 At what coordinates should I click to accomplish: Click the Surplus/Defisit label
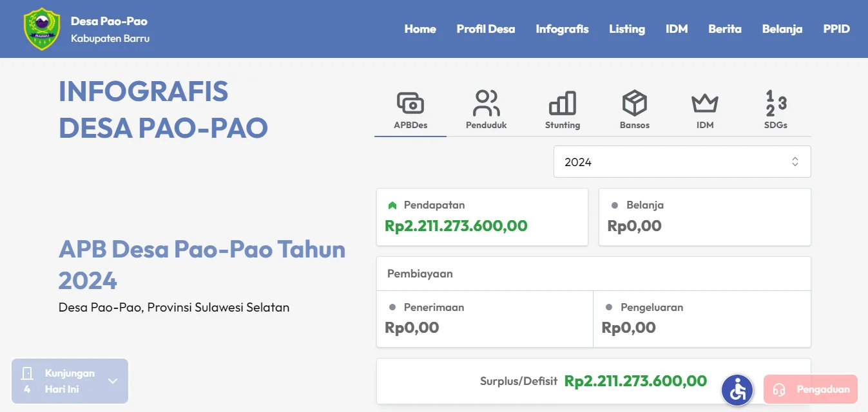(519, 381)
